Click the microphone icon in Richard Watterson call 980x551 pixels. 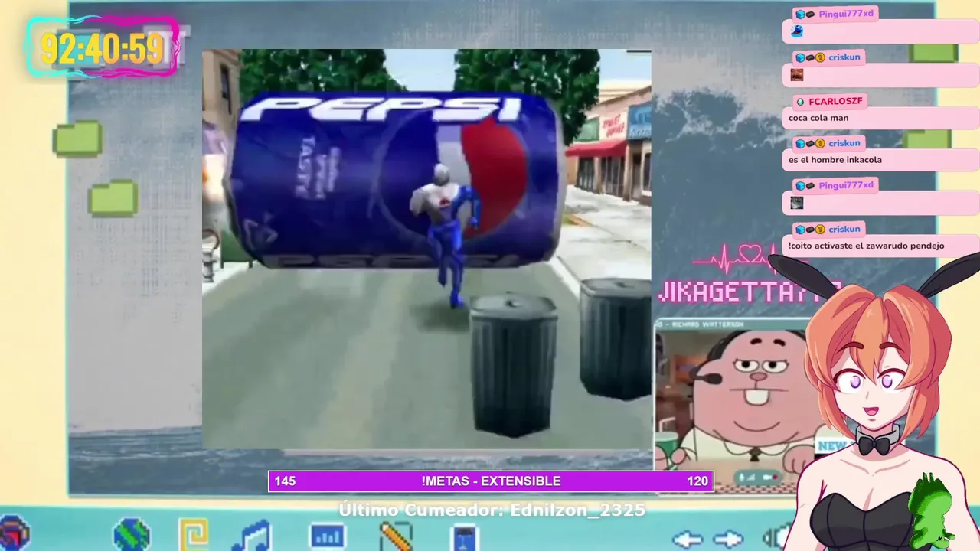740,478
